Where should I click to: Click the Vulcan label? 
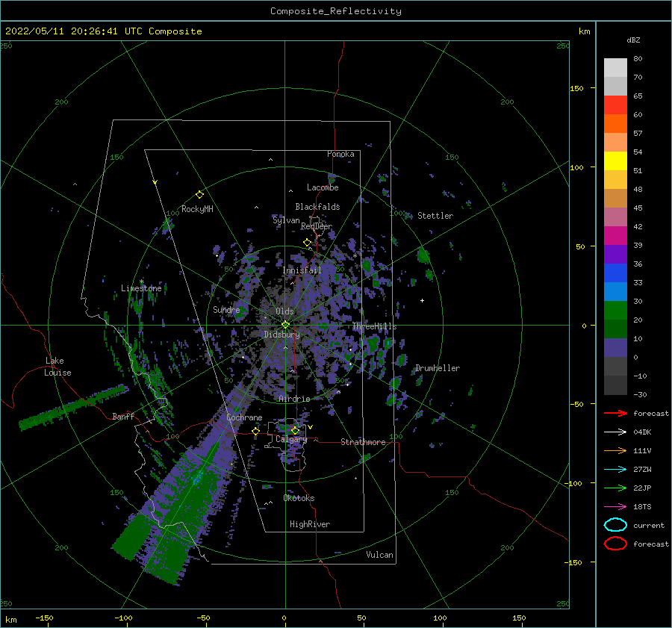379,555
